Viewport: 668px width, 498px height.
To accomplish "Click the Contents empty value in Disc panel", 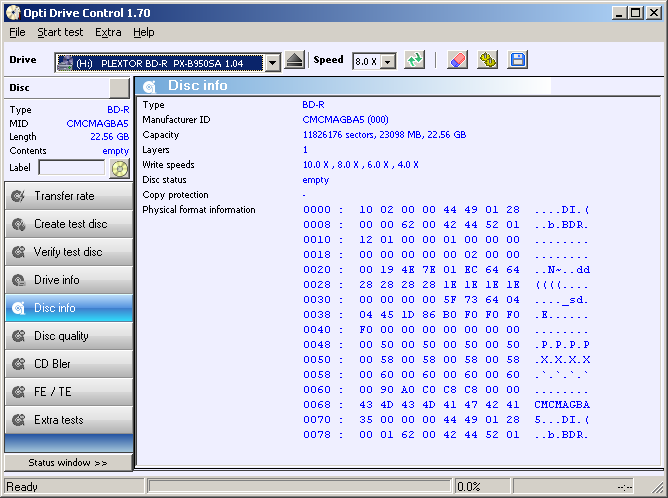I will pyautogui.click(x=115, y=151).
